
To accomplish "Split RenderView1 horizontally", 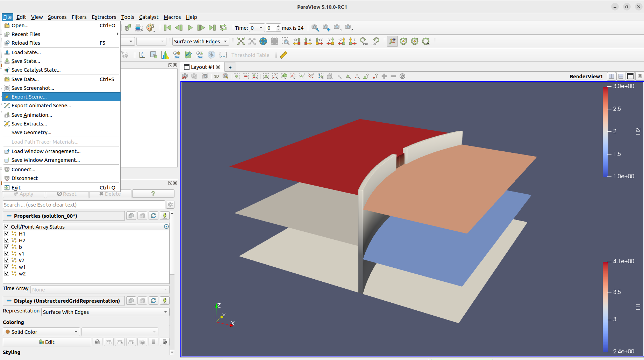I will click(x=611, y=76).
